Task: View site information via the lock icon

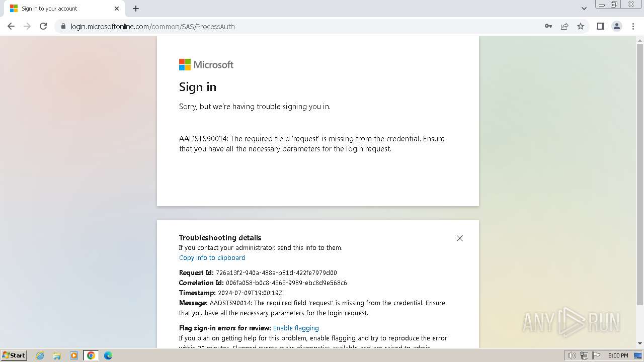Action: point(63,27)
